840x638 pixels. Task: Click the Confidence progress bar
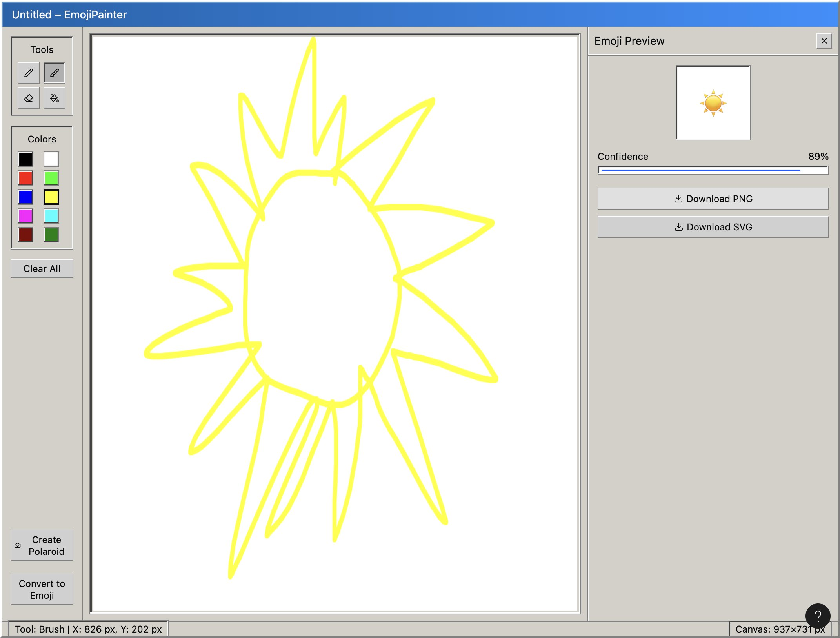click(713, 170)
